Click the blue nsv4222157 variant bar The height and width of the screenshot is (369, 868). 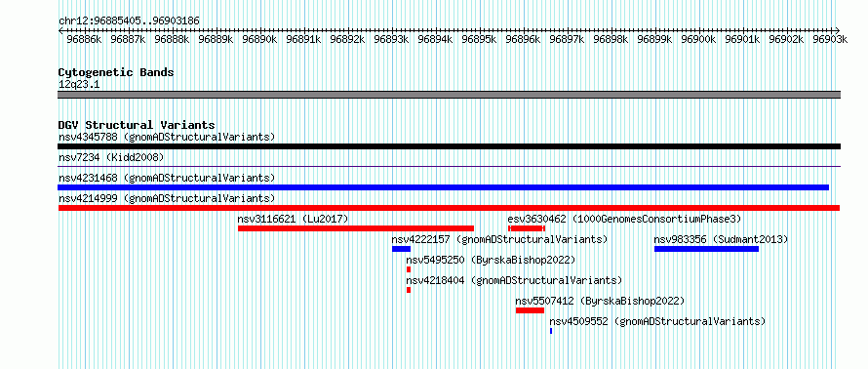coord(402,249)
